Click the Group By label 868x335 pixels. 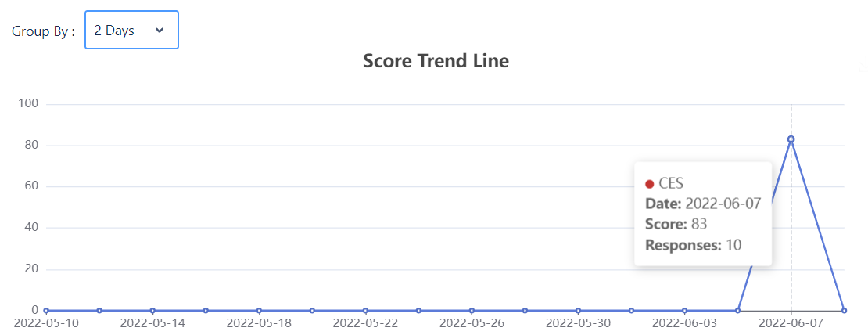pyautogui.click(x=44, y=31)
